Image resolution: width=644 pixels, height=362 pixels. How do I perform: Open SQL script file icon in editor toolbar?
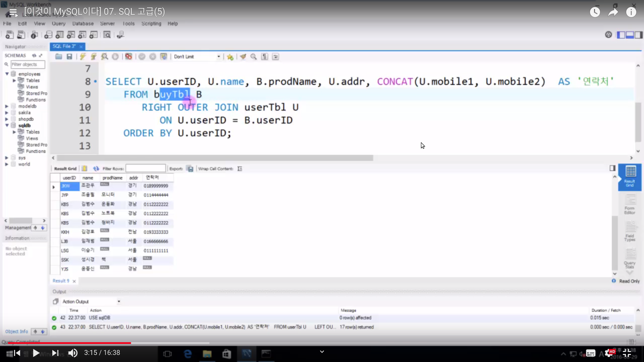(59, 57)
